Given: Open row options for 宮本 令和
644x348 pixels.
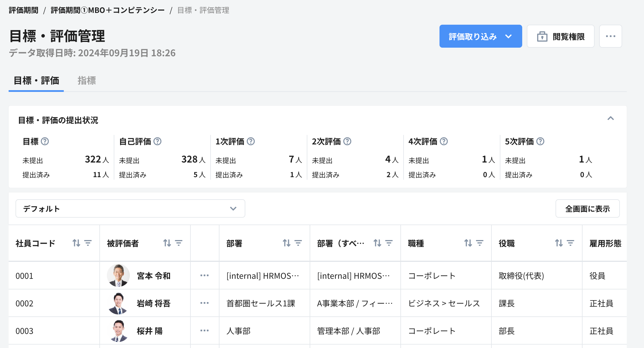Looking at the screenshot, I should coord(204,275).
